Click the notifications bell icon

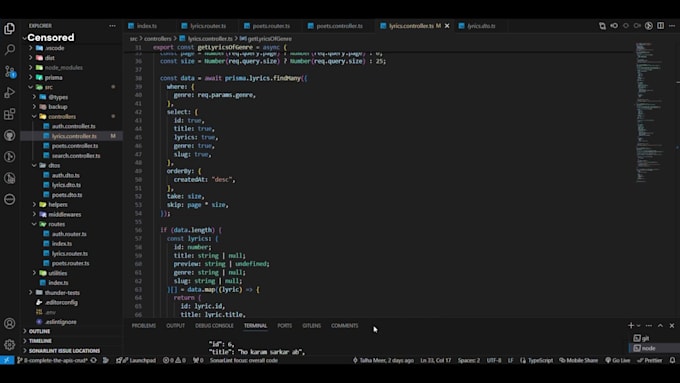coord(672,360)
